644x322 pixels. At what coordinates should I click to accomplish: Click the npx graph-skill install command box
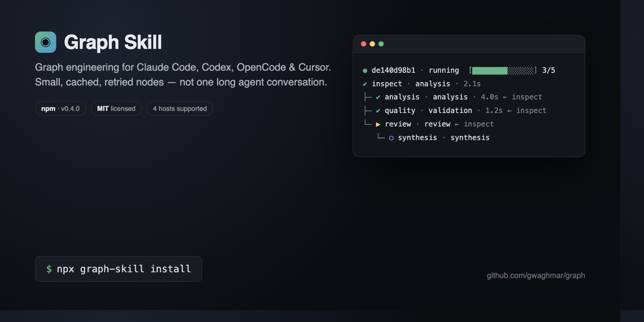click(118, 269)
